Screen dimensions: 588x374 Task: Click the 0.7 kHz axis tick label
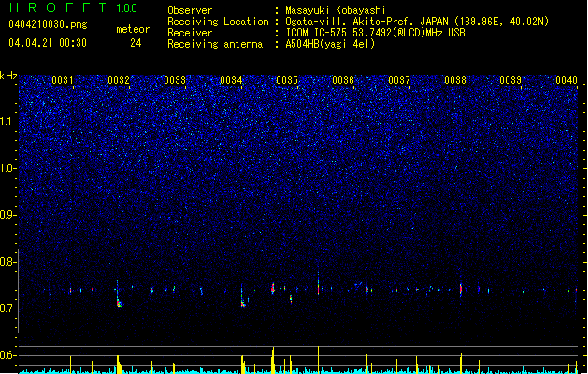pyautogui.click(x=8, y=309)
